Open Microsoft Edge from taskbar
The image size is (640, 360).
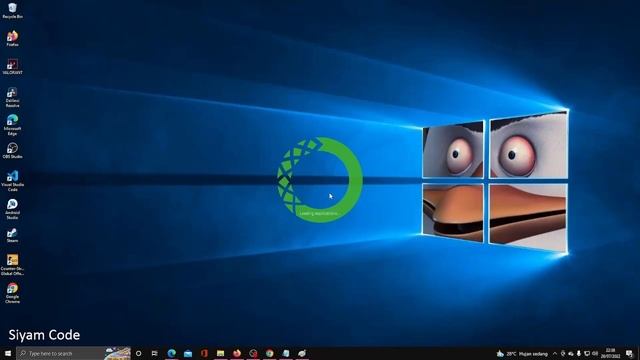(x=171, y=353)
